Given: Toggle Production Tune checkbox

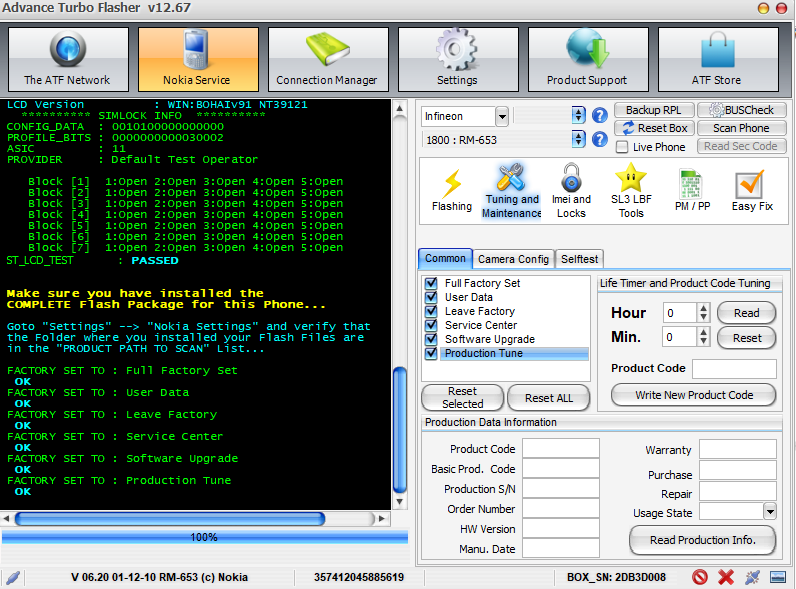Looking at the screenshot, I should click(x=432, y=353).
